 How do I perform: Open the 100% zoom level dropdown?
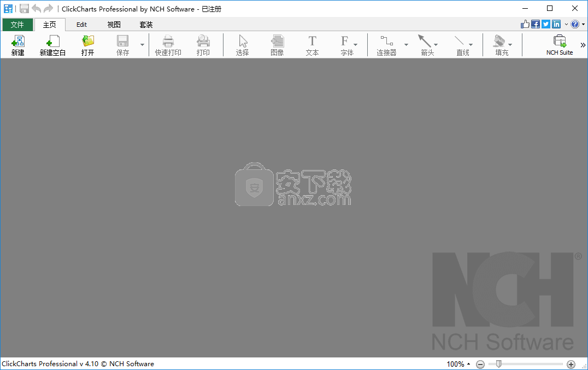pos(458,364)
